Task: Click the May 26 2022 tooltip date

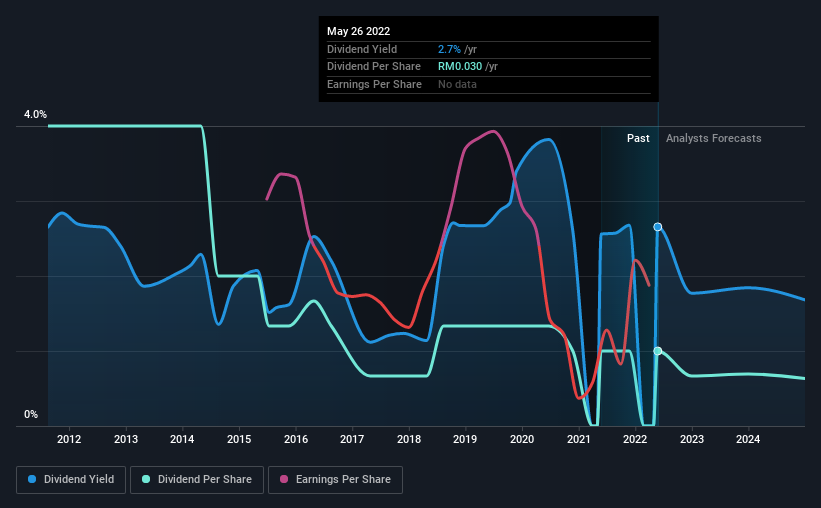Action: click(x=359, y=31)
